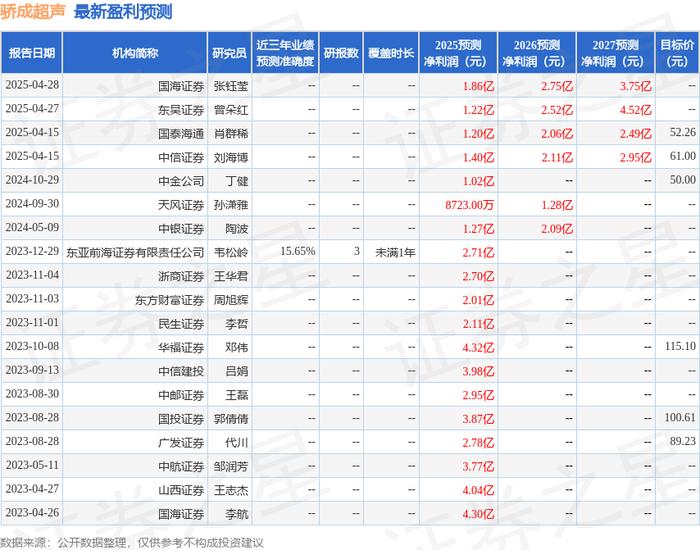Click the institution 浙商证券

point(181,276)
